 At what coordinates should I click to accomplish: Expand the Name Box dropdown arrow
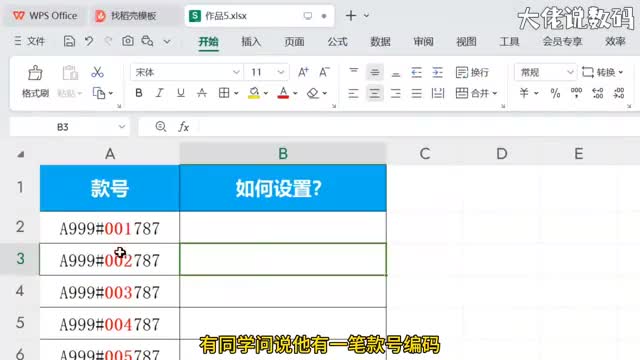click(x=122, y=127)
